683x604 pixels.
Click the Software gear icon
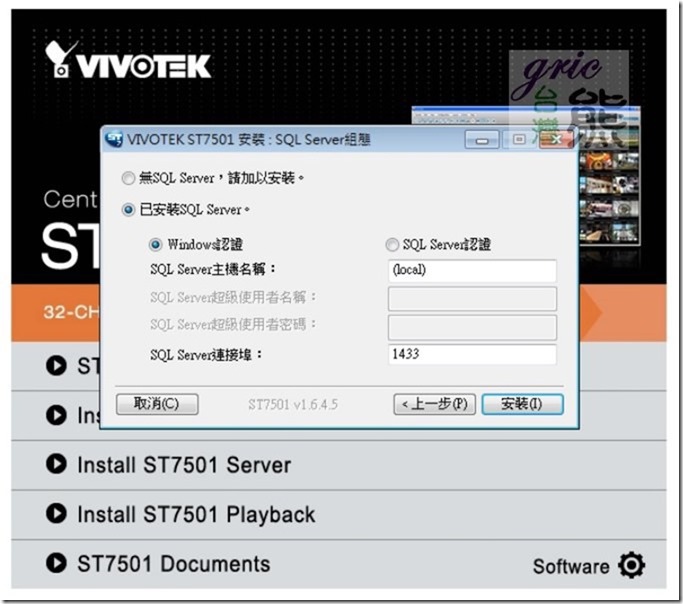(x=632, y=565)
